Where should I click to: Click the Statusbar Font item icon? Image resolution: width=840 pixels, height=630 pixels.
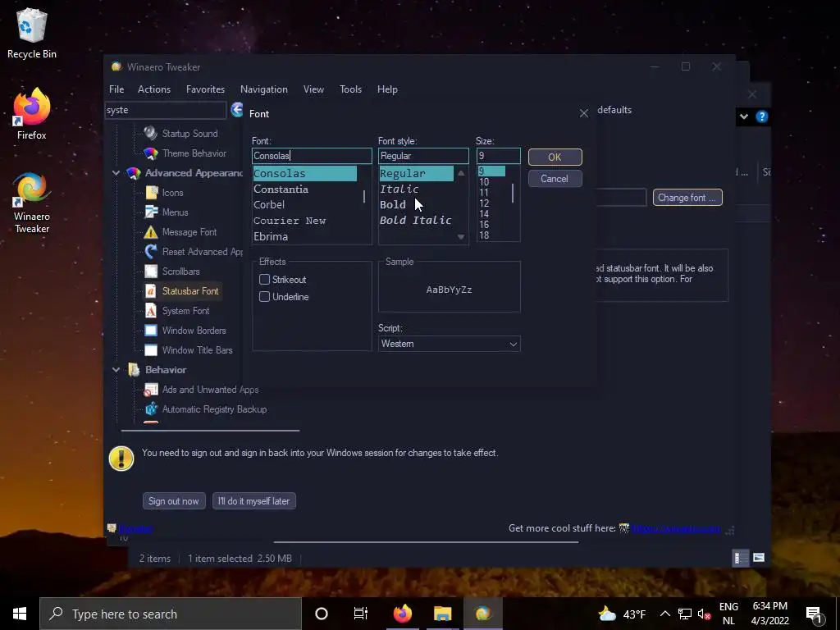[x=151, y=291]
